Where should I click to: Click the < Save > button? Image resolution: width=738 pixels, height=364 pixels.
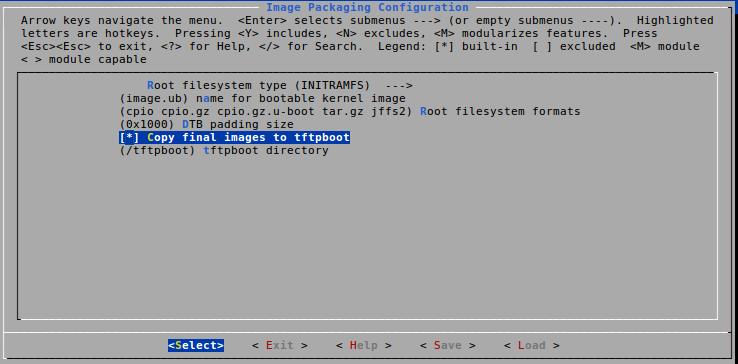(448, 345)
